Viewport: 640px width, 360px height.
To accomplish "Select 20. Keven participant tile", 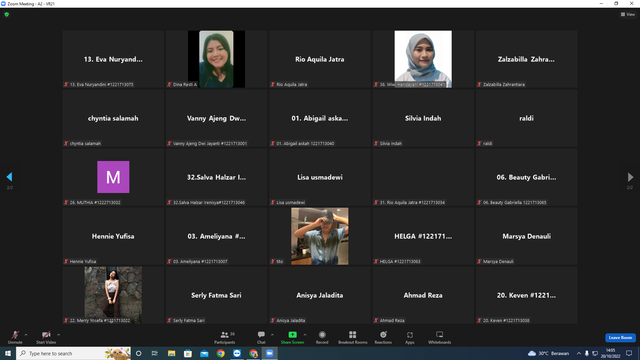I will (527, 295).
